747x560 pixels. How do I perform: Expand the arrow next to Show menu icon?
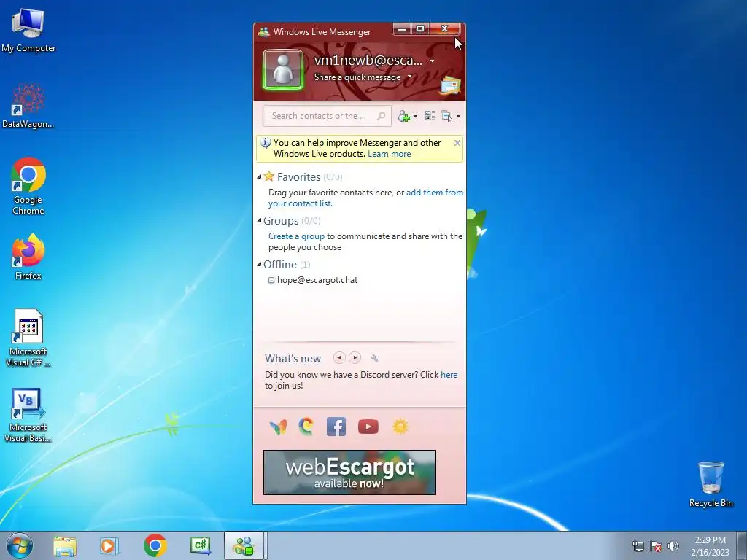(458, 116)
